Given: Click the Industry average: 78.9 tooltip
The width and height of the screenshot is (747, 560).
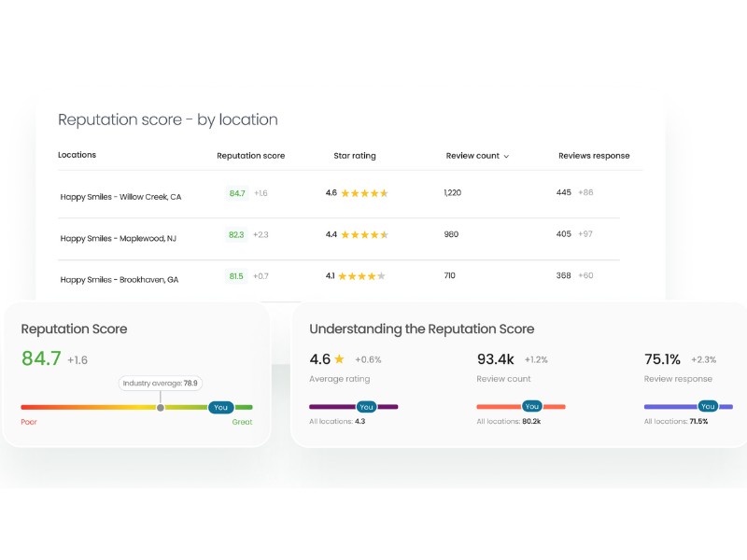Looking at the screenshot, I should (161, 384).
